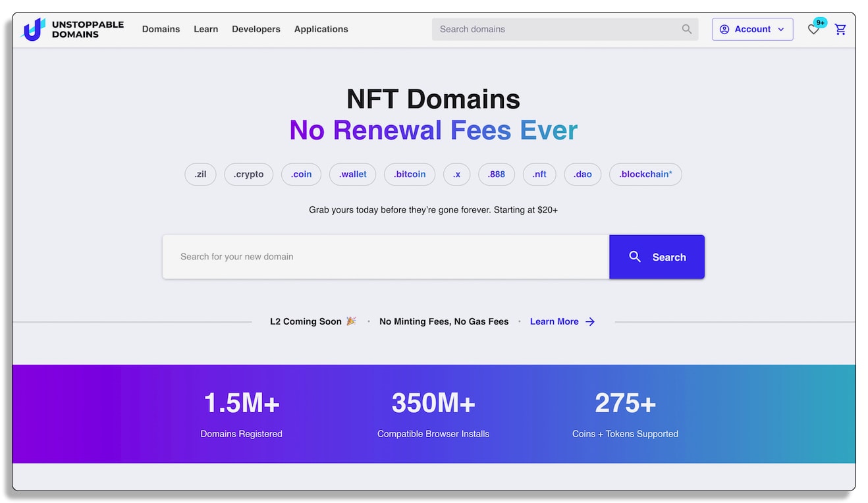Select the .blockchain* domain chip
868x503 pixels.
tap(645, 174)
